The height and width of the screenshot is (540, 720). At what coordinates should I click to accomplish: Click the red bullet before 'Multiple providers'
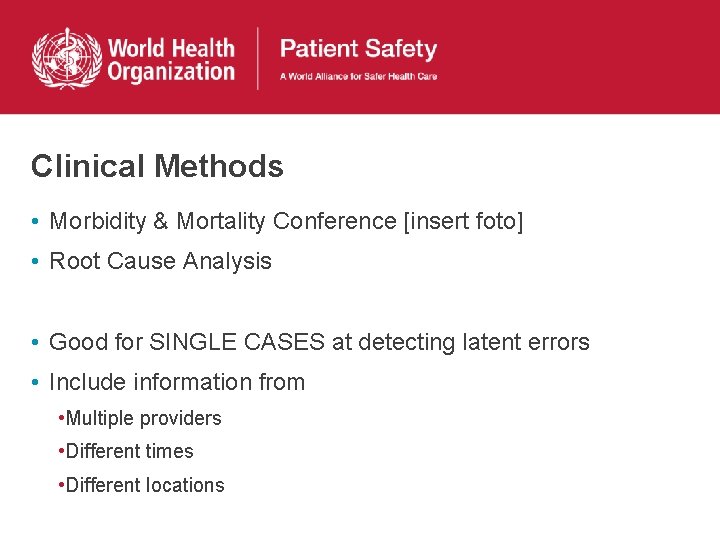61,418
